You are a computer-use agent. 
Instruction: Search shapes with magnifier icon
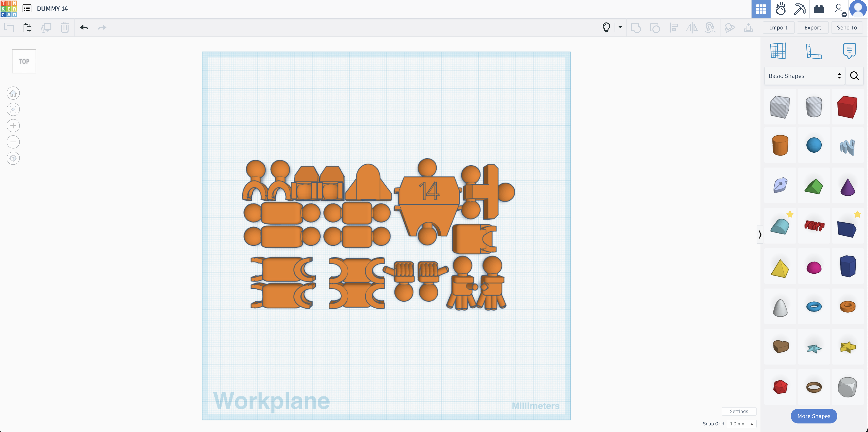tap(855, 76)
